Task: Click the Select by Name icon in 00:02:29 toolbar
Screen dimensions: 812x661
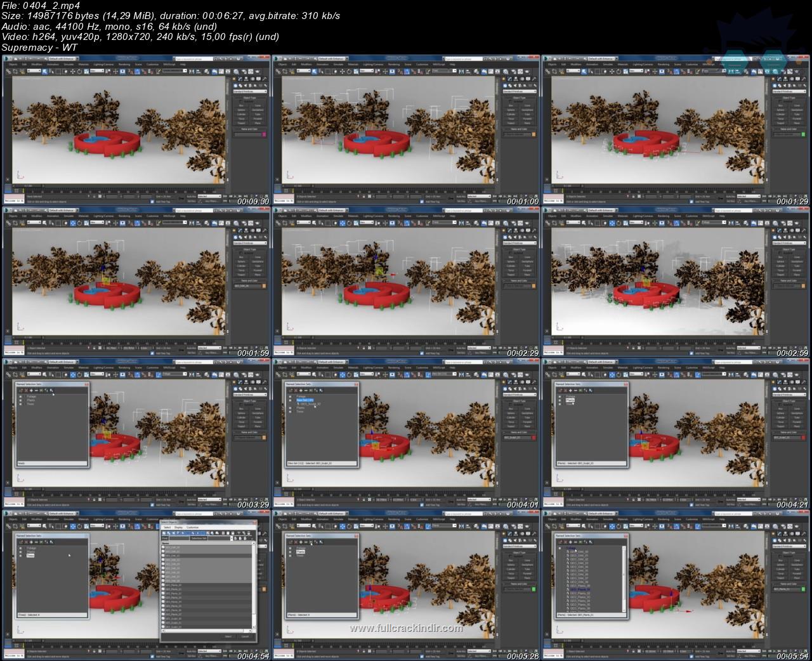Action: 321,223
